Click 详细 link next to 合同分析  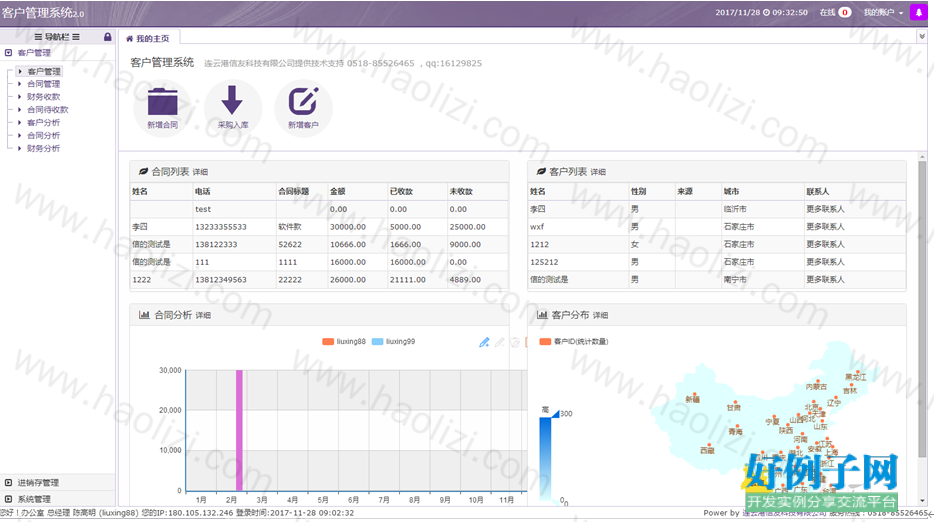coord(203,315)
